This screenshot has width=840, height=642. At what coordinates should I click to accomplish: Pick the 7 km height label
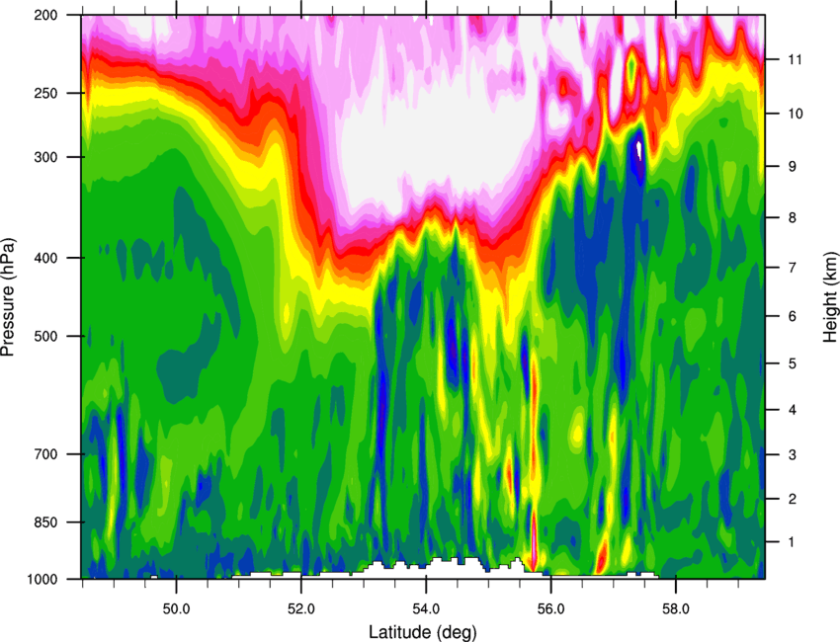click(x=792, y=268)
